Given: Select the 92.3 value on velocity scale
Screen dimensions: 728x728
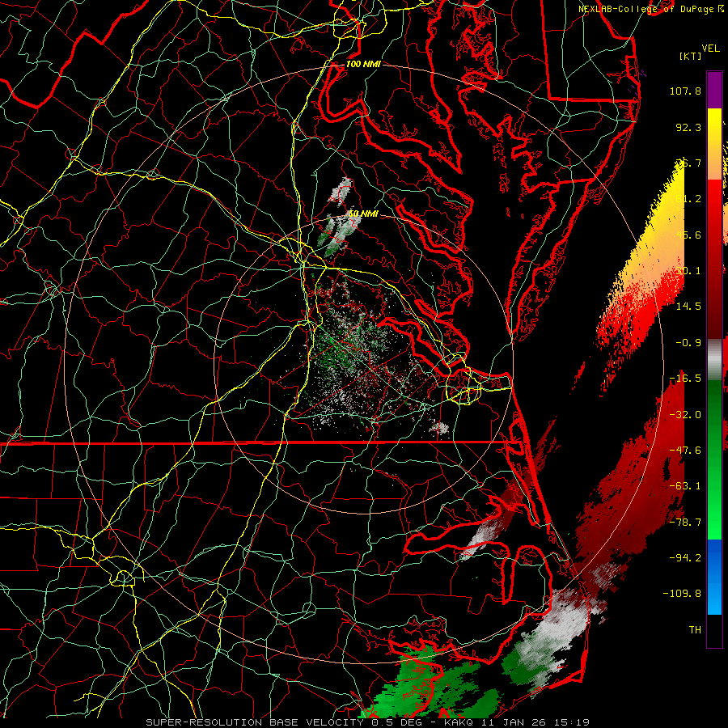Looking at the screenshot, I should tap(688, 127).
